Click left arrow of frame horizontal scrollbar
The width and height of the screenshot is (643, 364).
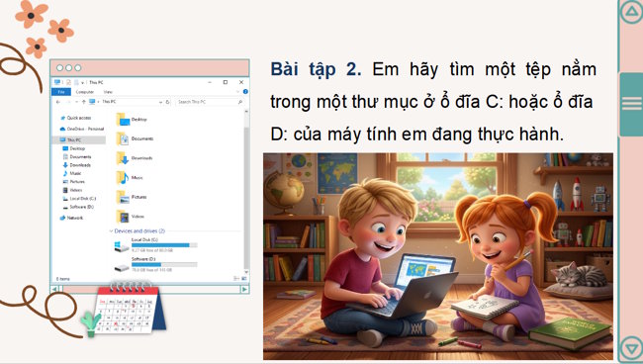coord(55,290)
